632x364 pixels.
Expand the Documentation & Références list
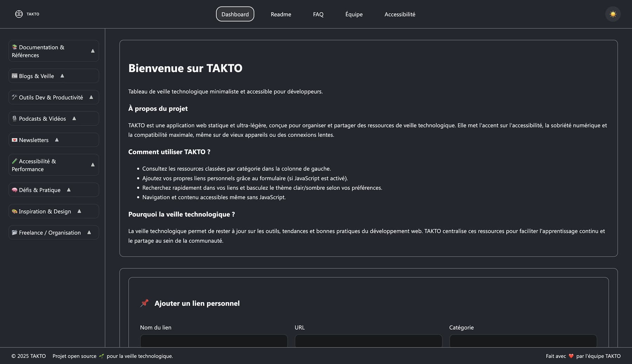click(92, 51)
